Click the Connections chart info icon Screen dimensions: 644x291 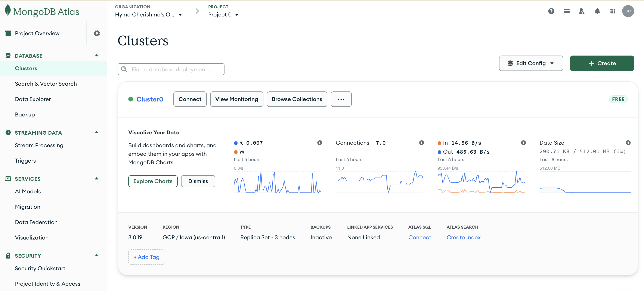(421, 143)
